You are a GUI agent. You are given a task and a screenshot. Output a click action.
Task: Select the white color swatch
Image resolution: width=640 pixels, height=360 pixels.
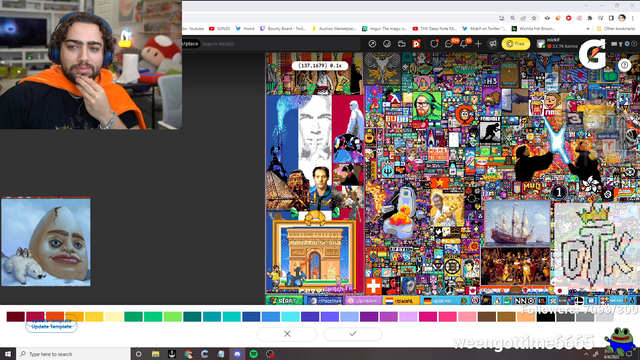pos(624,317)
